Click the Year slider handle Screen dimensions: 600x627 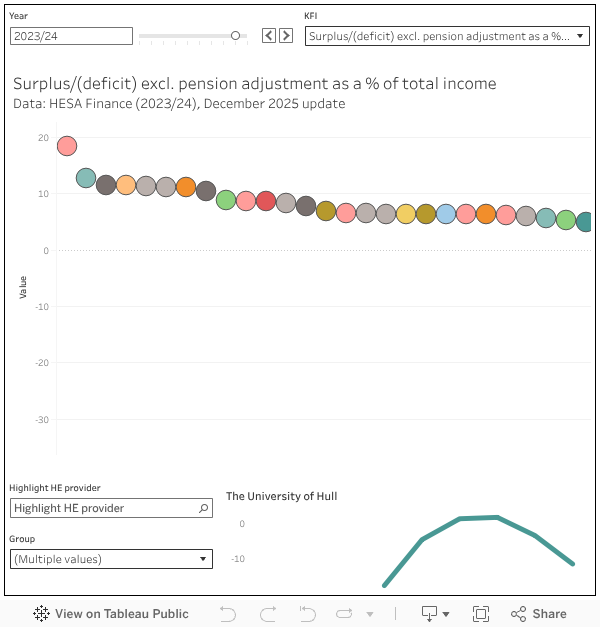pyautogui.click(x=236, y=36)
